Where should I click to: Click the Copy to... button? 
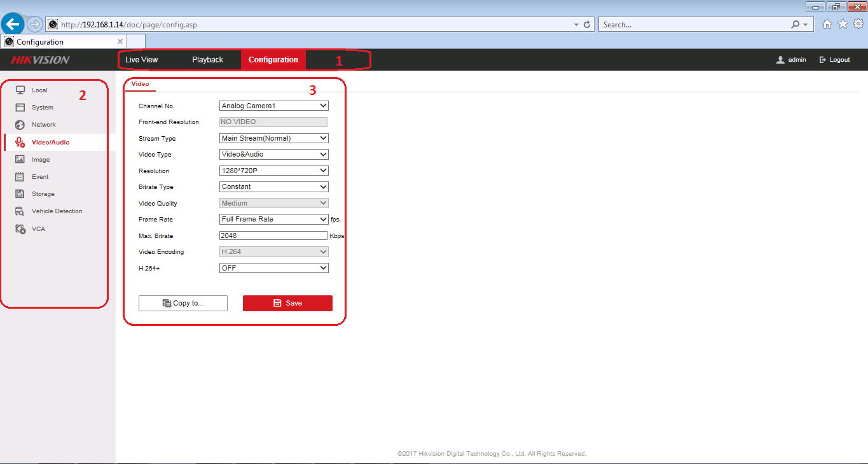pyautogui.click(x=183, y=303)
